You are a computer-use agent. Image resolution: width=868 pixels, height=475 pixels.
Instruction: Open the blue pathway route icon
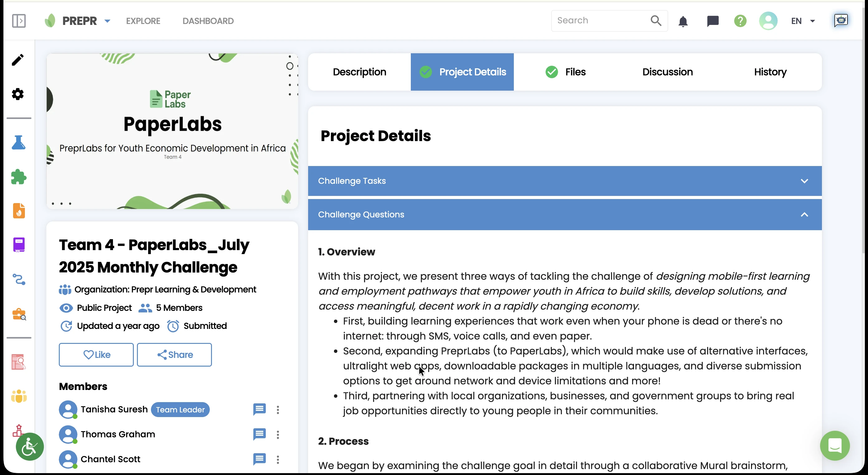coord(19,279)
